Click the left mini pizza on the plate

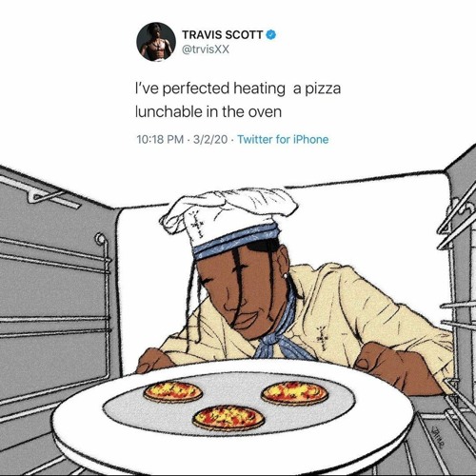click(173, 392)
